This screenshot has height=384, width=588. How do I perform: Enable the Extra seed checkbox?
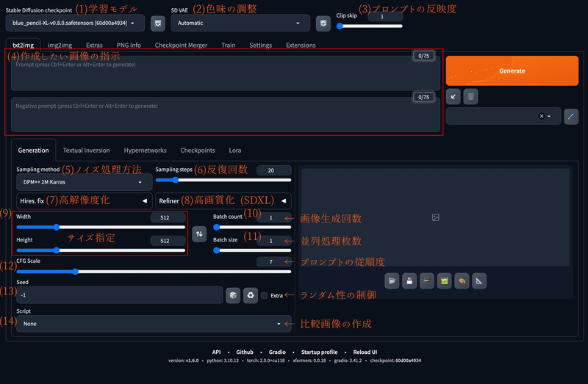(265, 296)
